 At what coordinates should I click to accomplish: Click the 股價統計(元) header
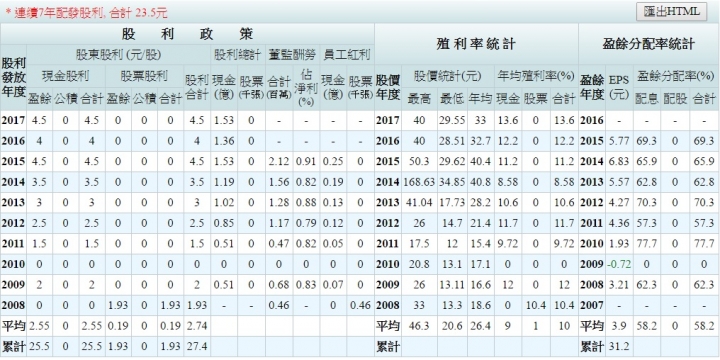click(447, 76)
